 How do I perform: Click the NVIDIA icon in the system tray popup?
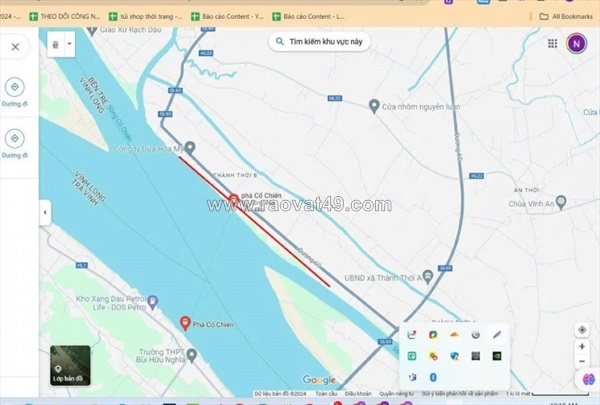(497, 356)
